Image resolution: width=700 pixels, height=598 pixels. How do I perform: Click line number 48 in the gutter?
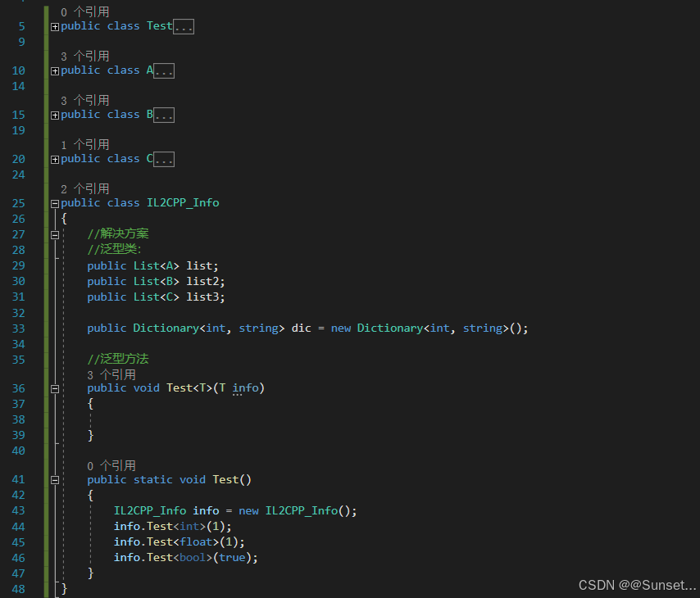(18, 590)
